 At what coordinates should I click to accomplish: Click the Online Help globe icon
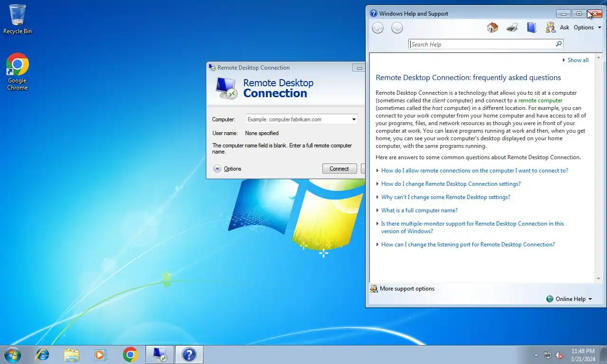(550, 299)
